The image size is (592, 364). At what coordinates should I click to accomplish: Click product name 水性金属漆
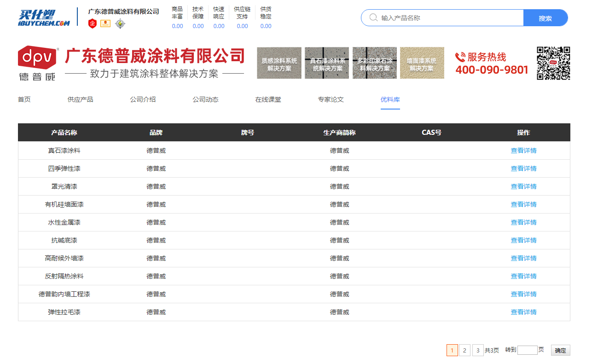[x=64, y=222]
